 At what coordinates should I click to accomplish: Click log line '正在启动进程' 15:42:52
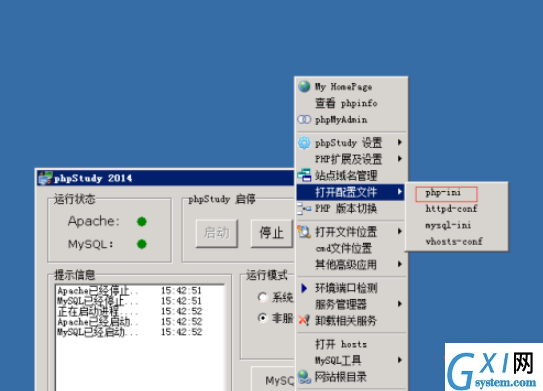(x=130, y=311)
